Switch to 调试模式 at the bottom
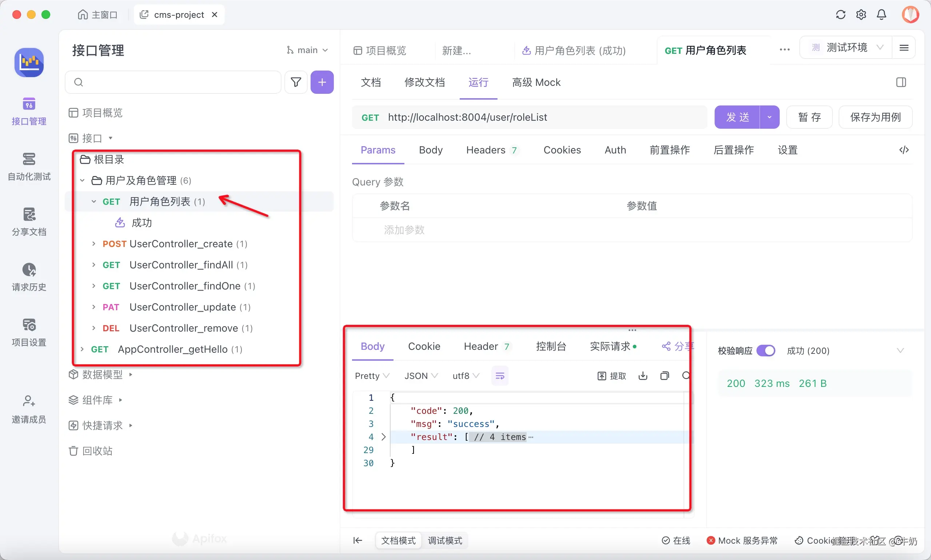Screen dimensions: 931x560 click(x=445, y=540)
